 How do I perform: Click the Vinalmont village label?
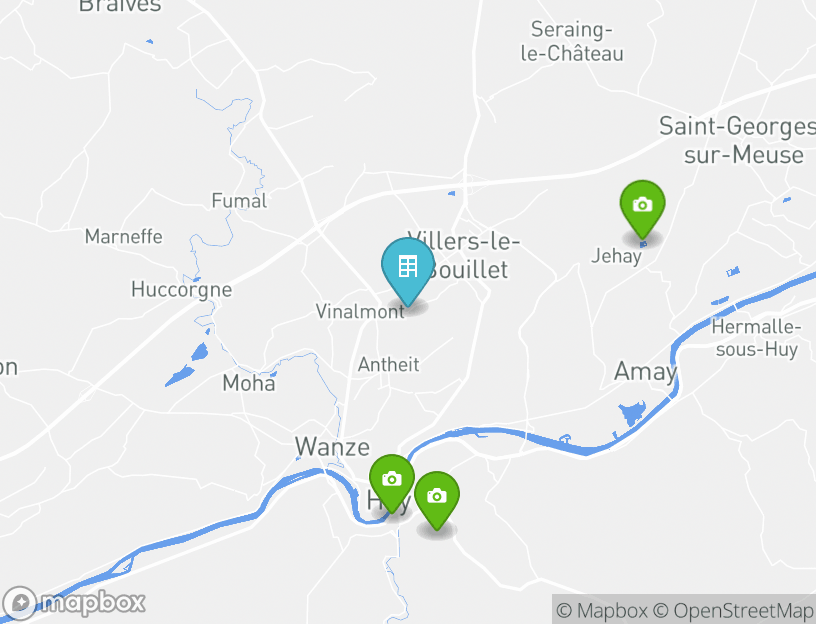360,312
